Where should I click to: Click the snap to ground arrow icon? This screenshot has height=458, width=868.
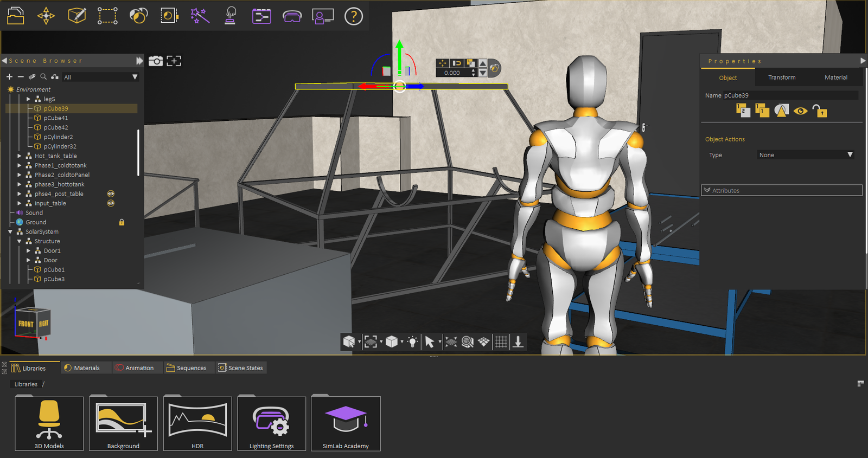click(x=518, y=342)
